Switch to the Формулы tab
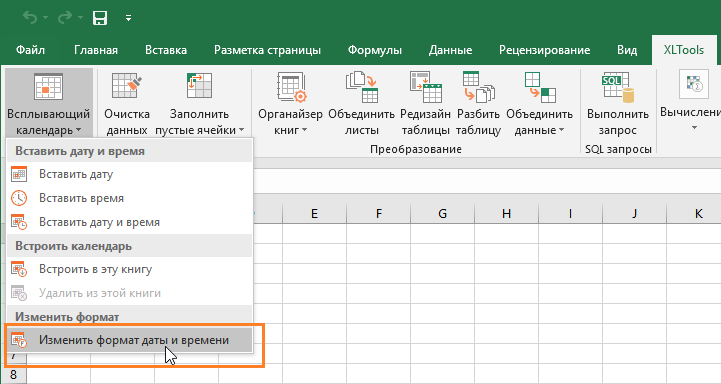Viewport: 721px width, 384px height. pos(375,50)
